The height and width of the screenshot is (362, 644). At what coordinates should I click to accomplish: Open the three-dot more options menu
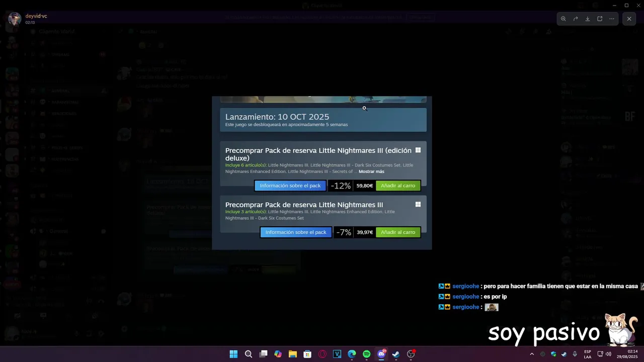612,19
